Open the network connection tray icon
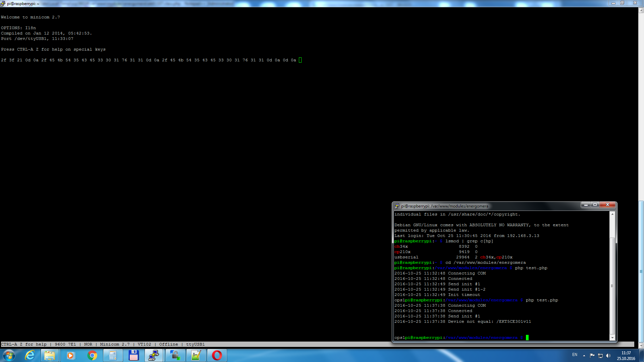 pyautogui.click(x=600, y=356)
